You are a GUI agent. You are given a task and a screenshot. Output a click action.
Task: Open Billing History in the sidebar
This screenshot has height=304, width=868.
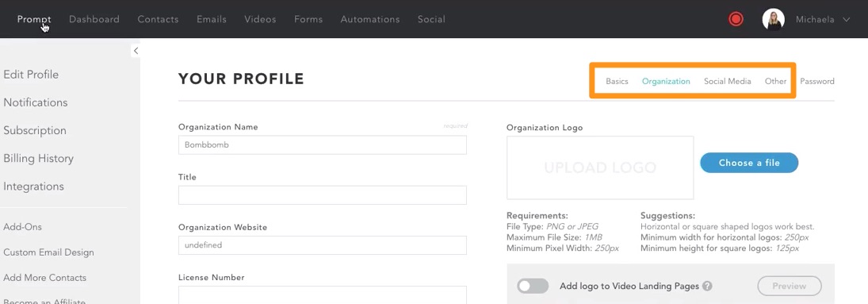[x=38, y=159]
